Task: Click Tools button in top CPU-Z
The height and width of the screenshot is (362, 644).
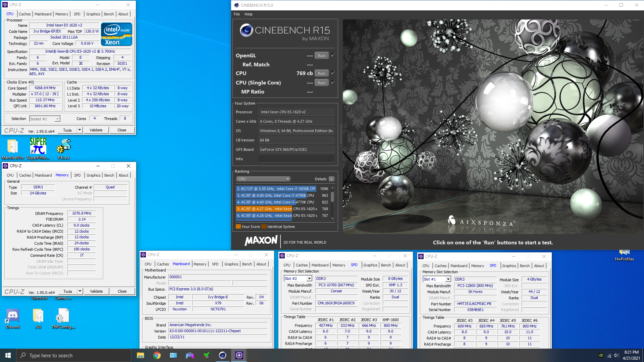Action: (67, 130)
